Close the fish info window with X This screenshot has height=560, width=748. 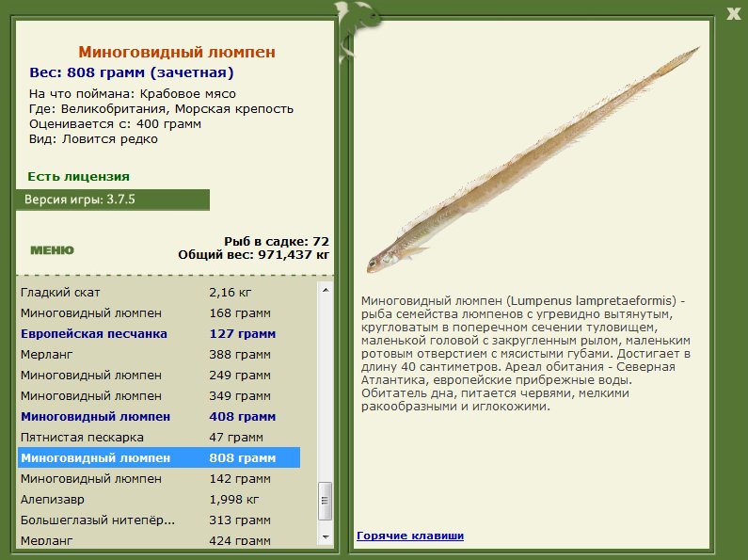[733, 13]
